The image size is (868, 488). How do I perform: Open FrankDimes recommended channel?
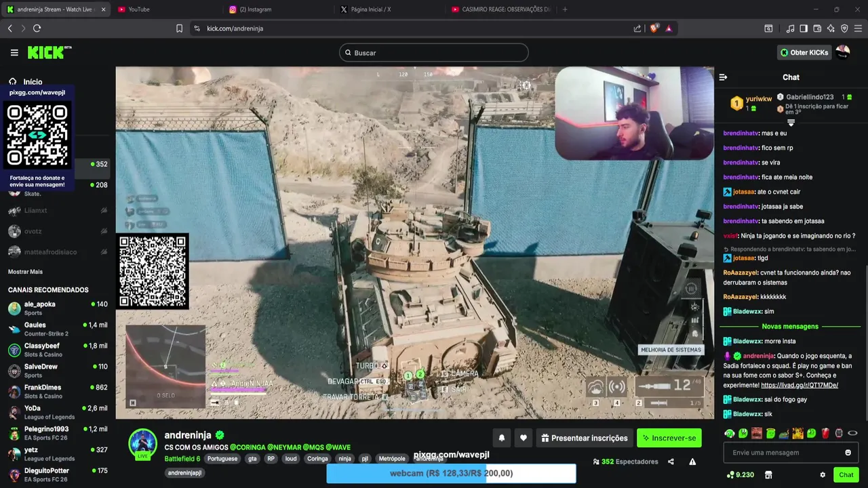pos(58,392)
